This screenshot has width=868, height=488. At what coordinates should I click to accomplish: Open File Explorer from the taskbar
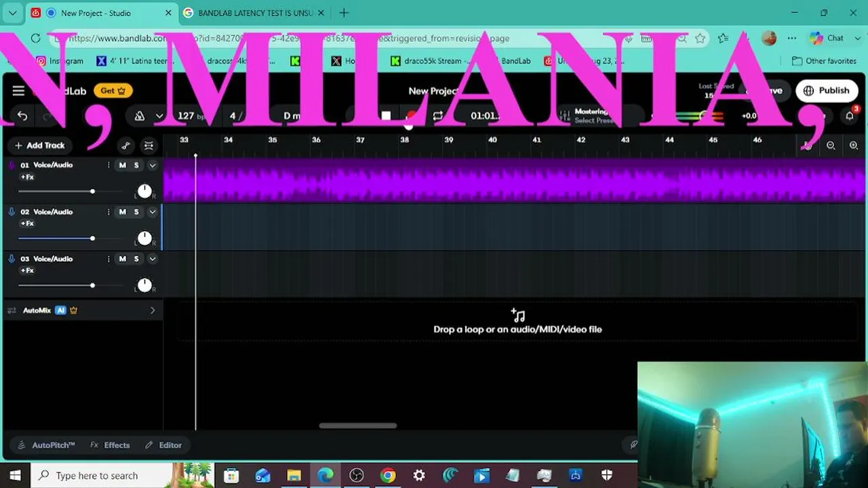coord(294,476)
